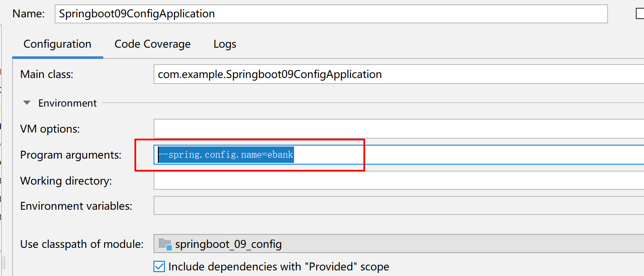Focus the Name field containing Springboot09ConfigApplication
This screenshot has height=276, width=644.
(x=331, y=14)
